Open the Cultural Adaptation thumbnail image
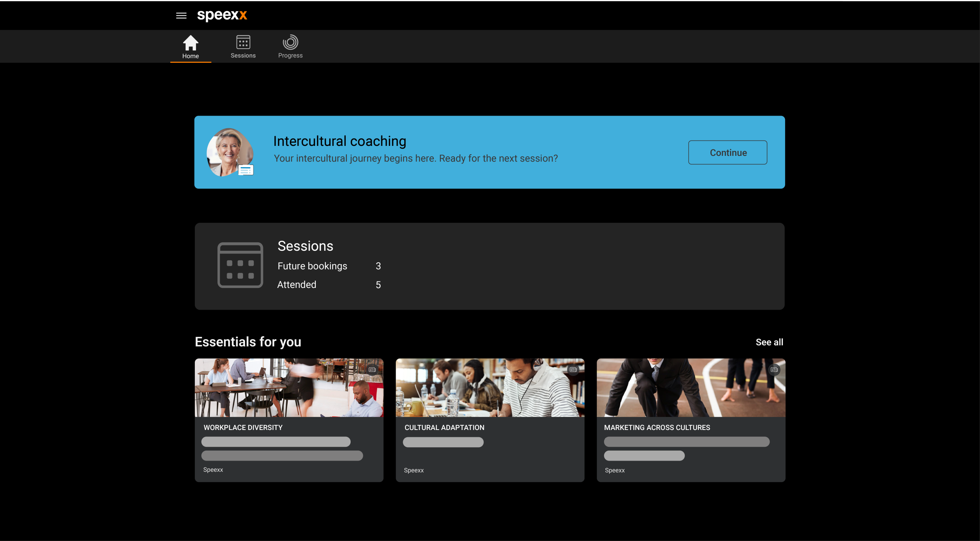The width and height of the screenshot is (980, 541). click(490, 387)
